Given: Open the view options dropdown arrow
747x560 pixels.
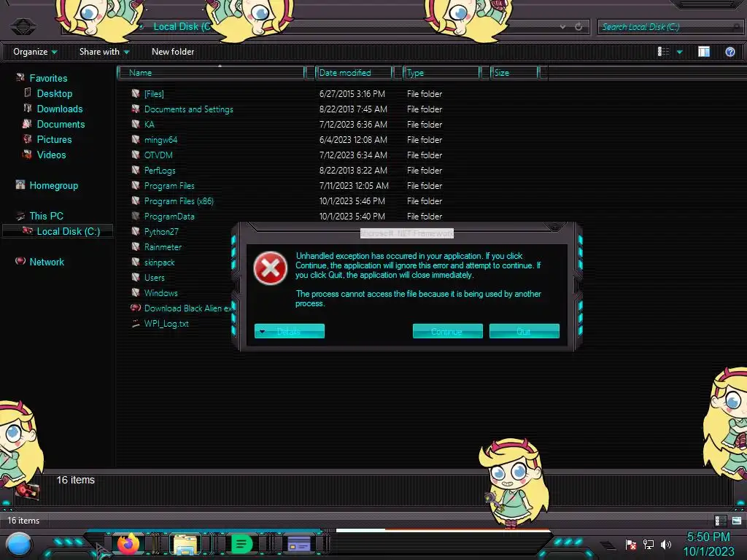Looking at the screenshot, I should (x=679, y=52).
